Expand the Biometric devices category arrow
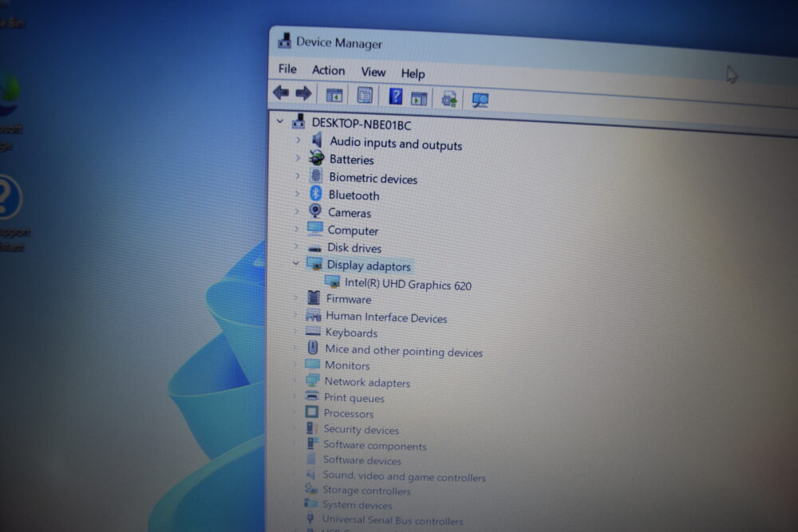This screenshot has height=532, width=798. pyautogui.click(x=297, y=176)
